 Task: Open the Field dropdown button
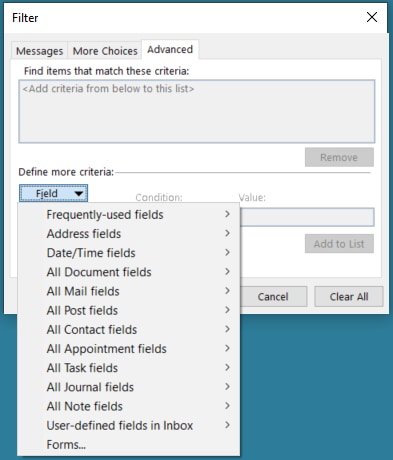(x=53, y=193)
